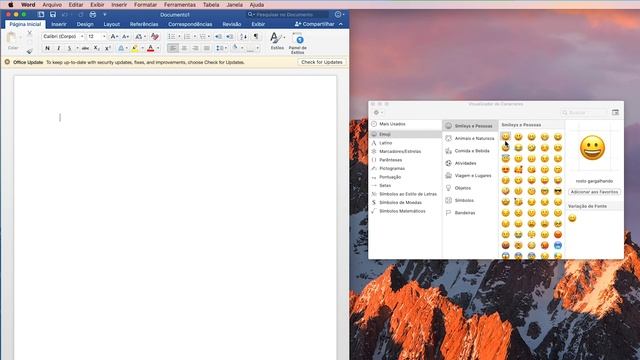Click the Check for Updates button
Viewport: 640px width, 360px height.
tap(322, 62)
